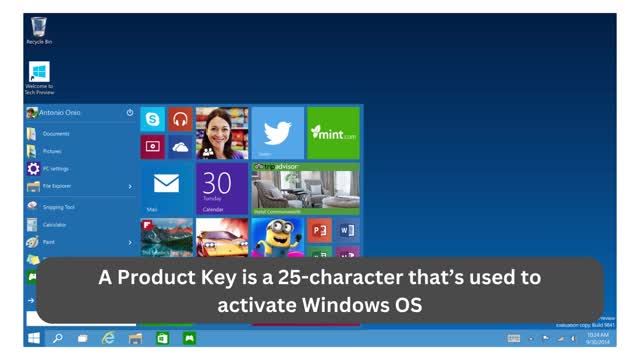
Task: Show hidden system tray icons
Action: (531, 339)
